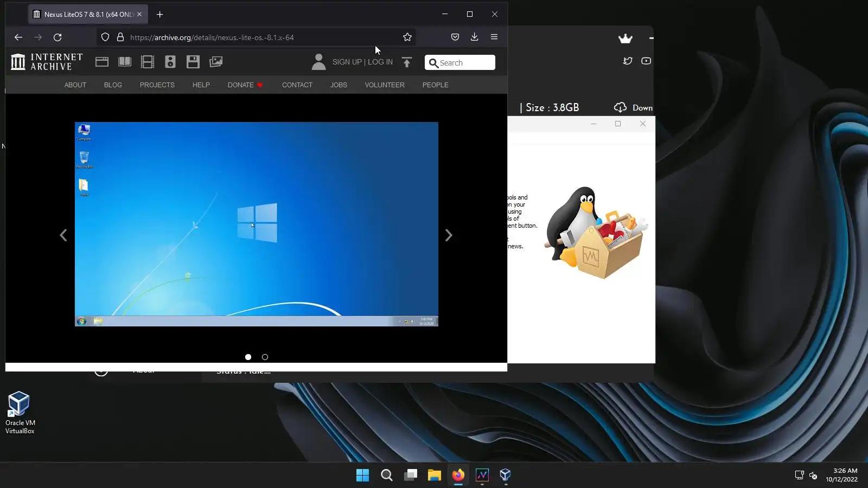Browse the Images section icon
Viewport: 868px width, 488px height.
tap(216, 62)
